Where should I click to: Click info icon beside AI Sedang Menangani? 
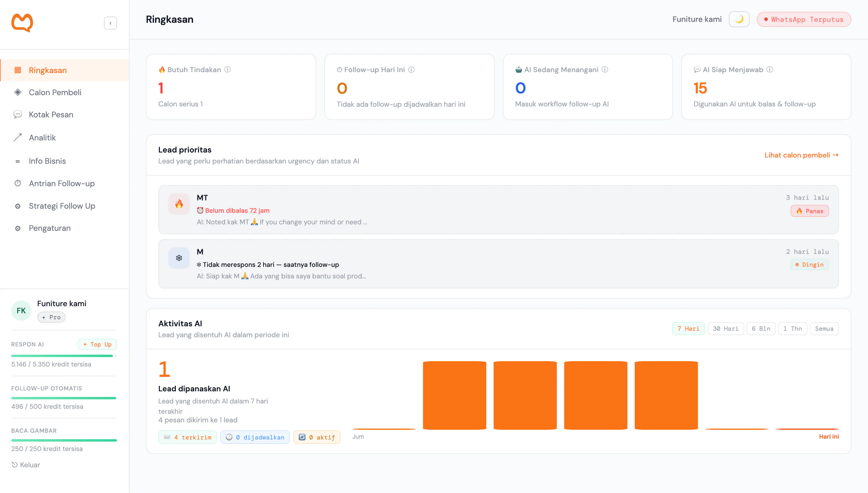(605, 69)
